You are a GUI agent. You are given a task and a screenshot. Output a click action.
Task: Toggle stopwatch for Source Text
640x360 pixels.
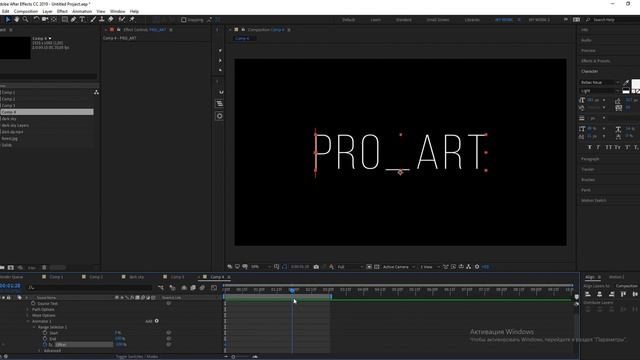tap(33, 303)
